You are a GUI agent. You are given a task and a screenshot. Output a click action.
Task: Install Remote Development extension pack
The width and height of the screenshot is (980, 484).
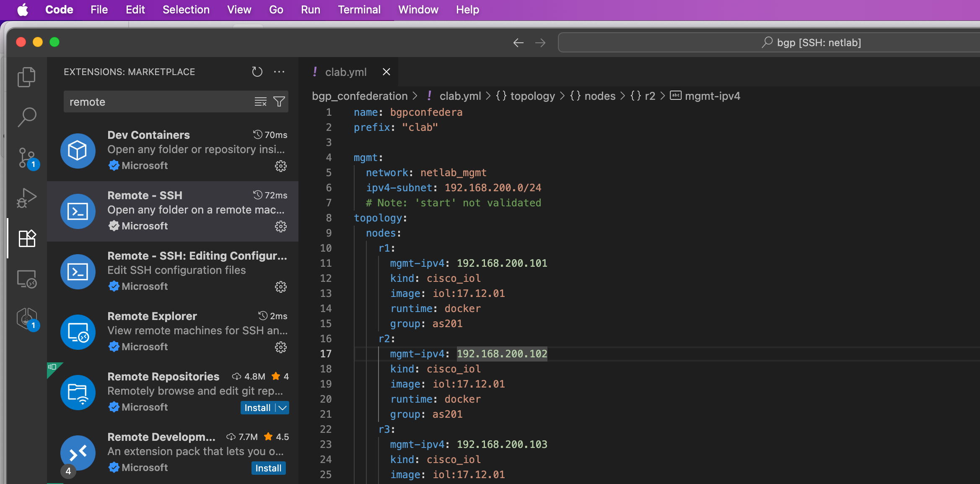(268, 468)
